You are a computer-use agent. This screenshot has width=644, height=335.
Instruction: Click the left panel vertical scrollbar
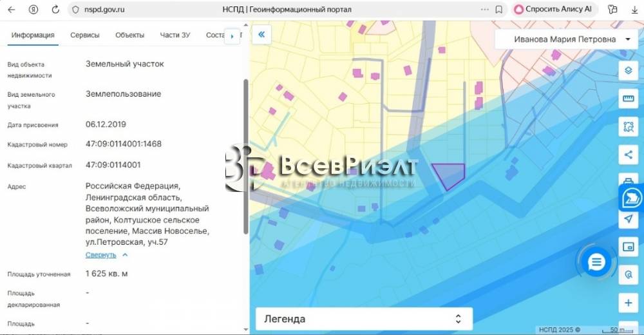245,155
